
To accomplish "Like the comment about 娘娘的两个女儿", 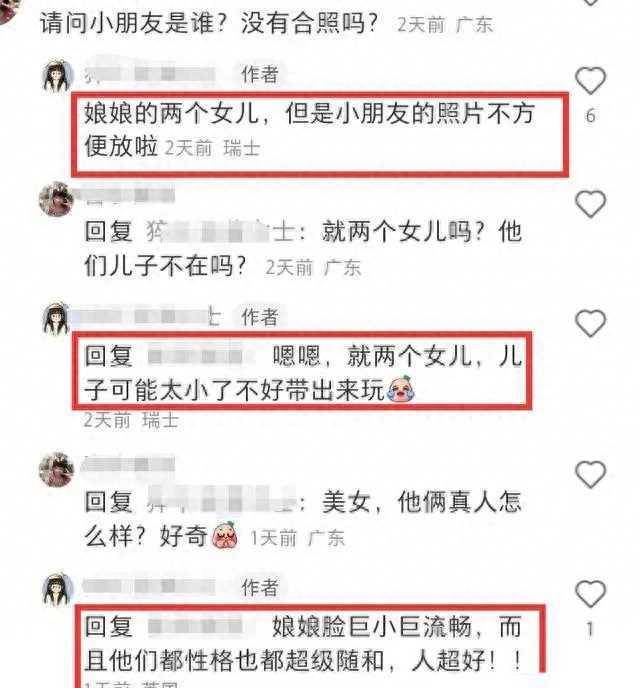I will pos(590,81).
